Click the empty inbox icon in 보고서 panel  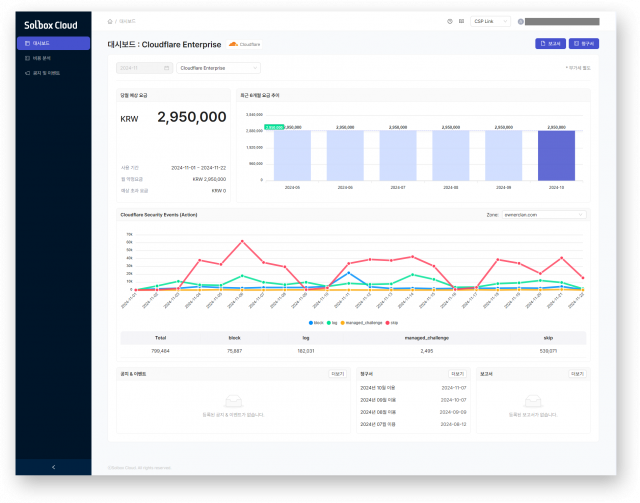(533, 401)
